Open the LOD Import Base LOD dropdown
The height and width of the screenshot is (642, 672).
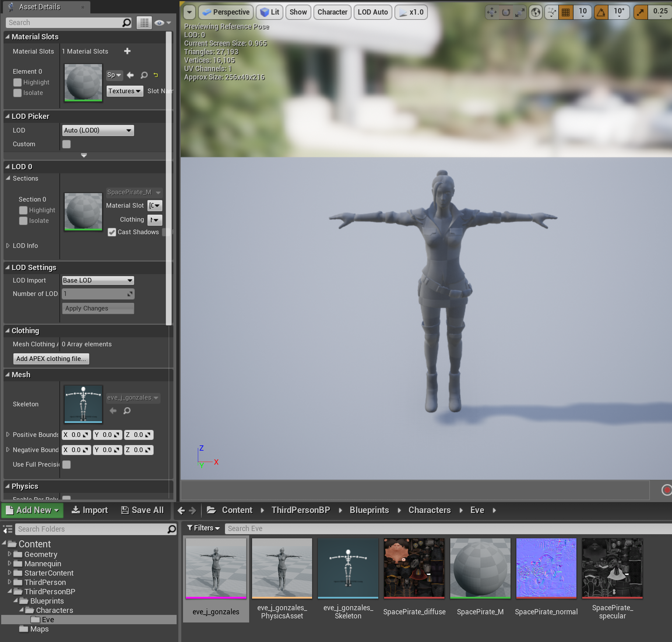click(98, 280)
